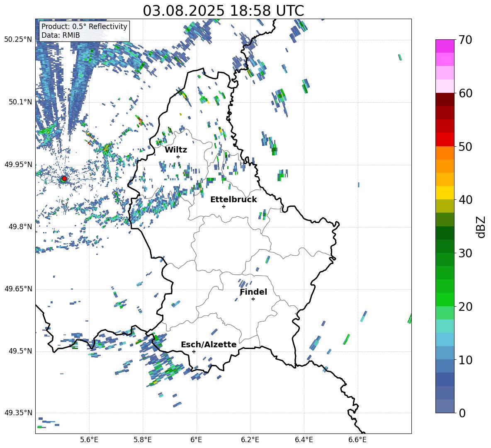491x448 pixels.
Task: Click the 49.8°N latitude label
Action: pyautogui.click(x=20, y=227)
